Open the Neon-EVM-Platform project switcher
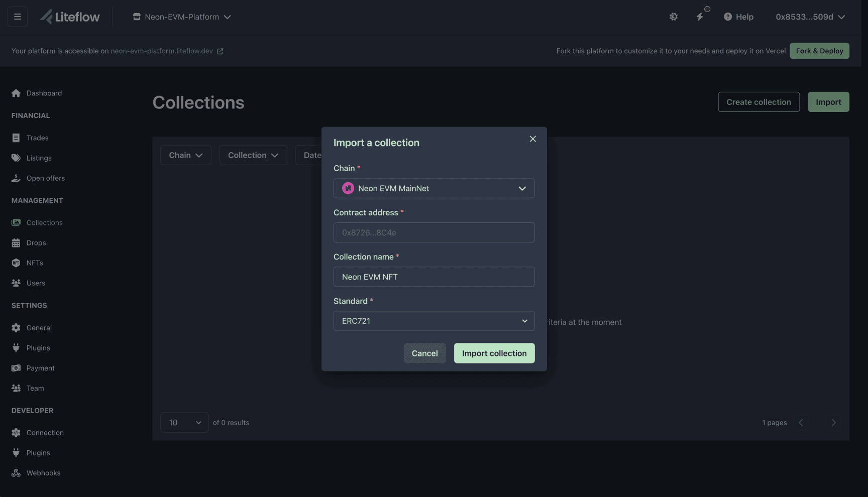 pos(182,17)
